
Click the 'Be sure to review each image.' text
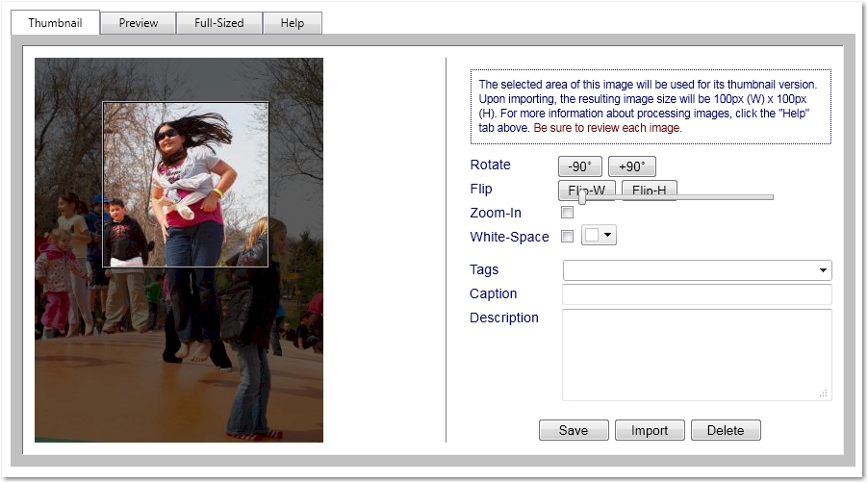click(607, 128)
